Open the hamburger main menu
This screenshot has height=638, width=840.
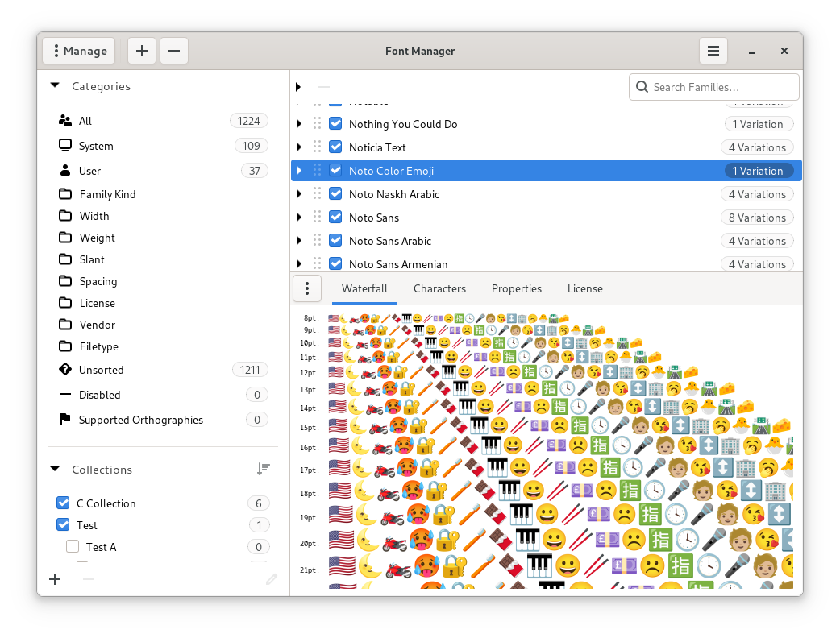(713, 51)
